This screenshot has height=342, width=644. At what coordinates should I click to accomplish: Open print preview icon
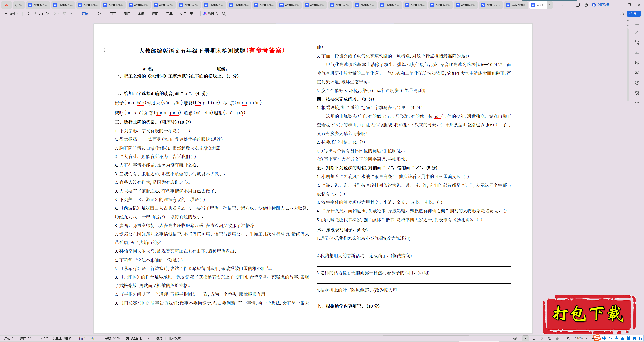point(47,14)
